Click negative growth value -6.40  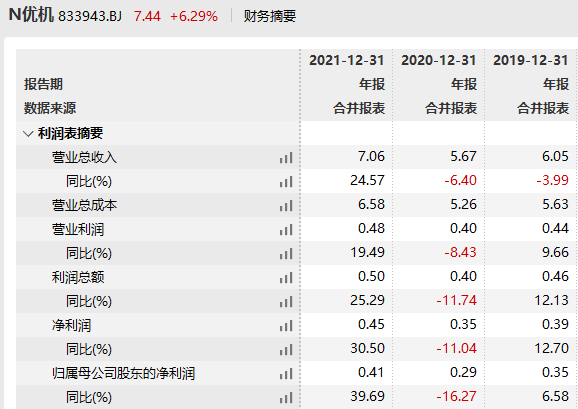460,180
